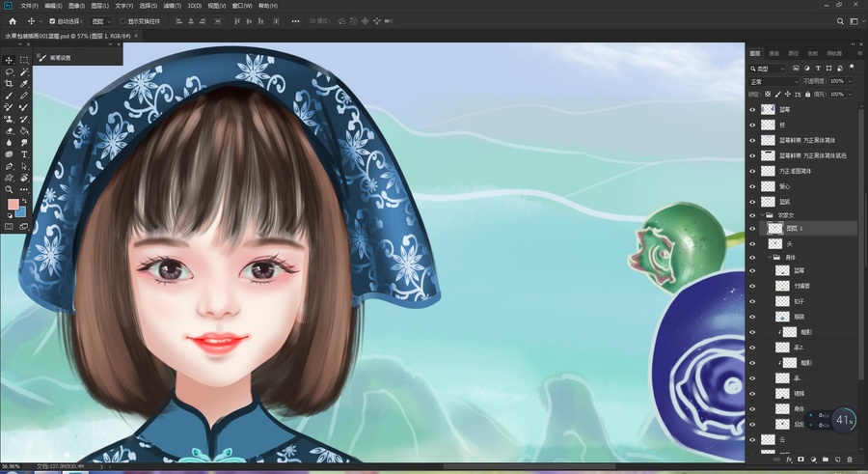The width and height of the screenshot is (868, 474).
Task: Click the add layer mask icon
Action: (801, 460)
